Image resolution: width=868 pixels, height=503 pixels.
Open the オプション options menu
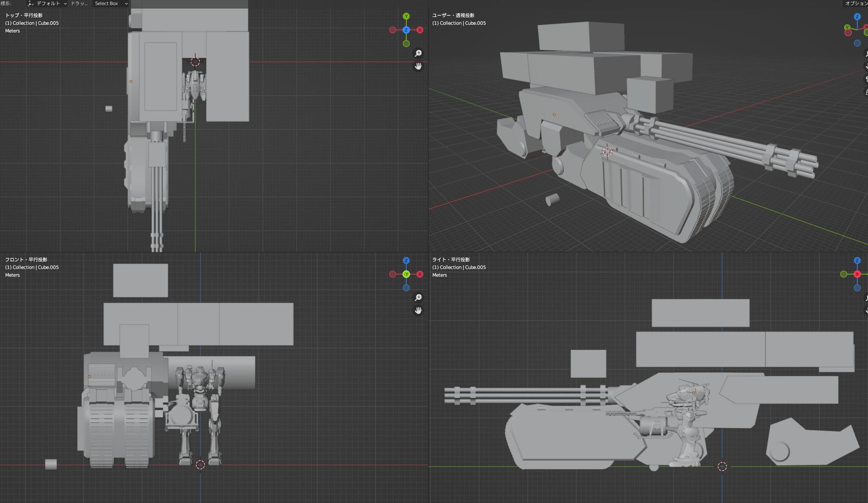855,3
